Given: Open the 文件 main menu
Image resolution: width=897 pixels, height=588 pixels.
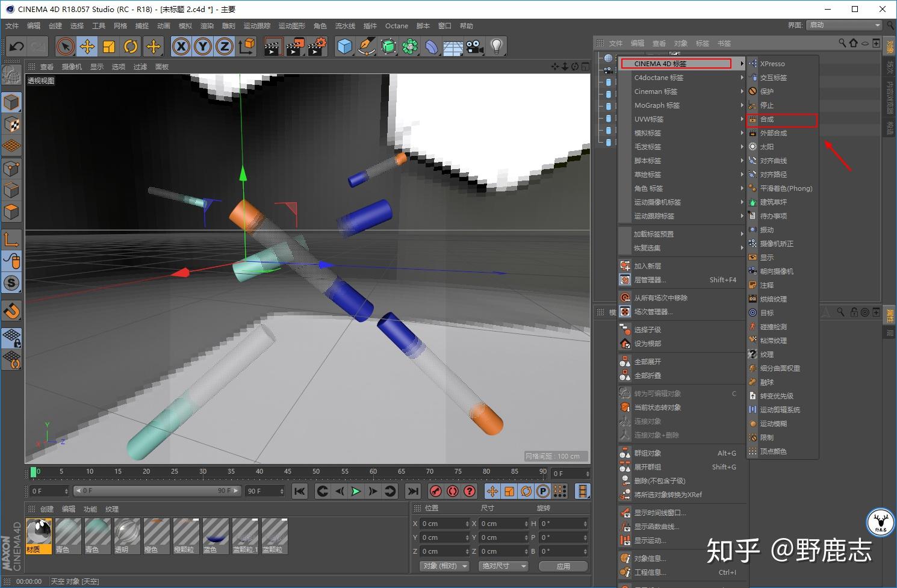Looking at the screenshot, I should [12, 26].
